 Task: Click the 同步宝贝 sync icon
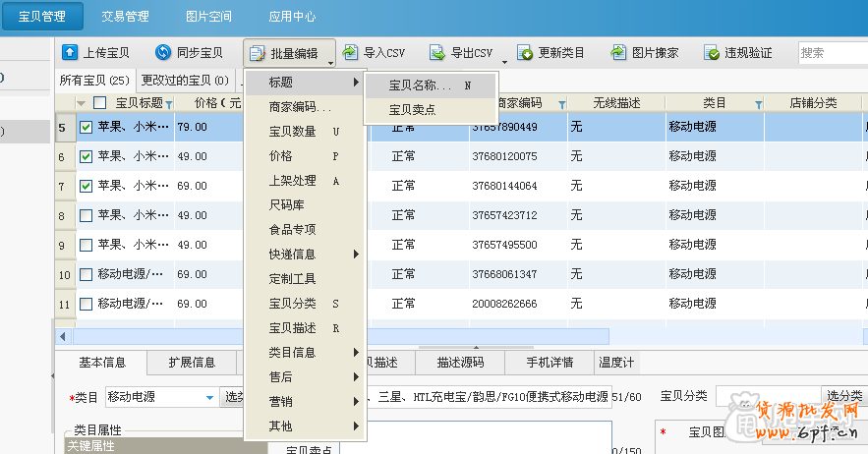(163, 52)
